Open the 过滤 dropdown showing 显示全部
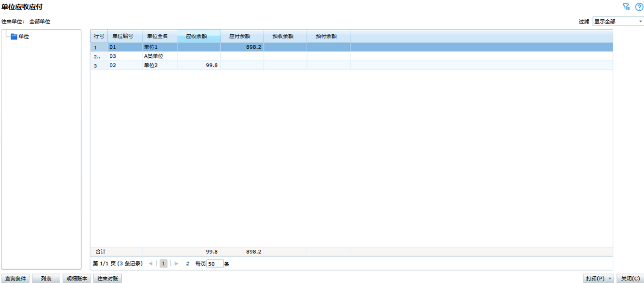 618,22
